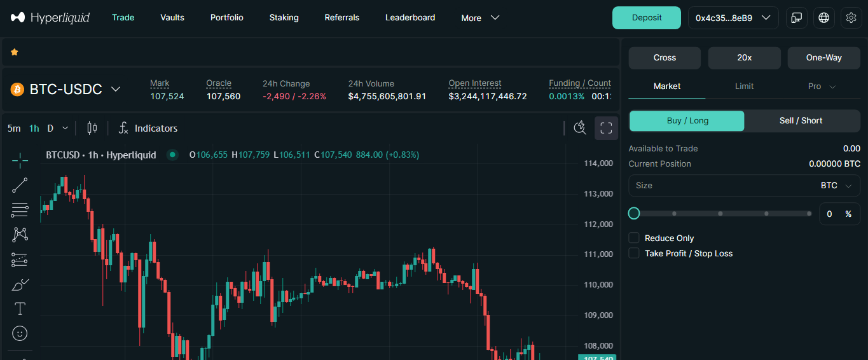Viewport: 868px width, 360px height.
Task: Switch to the Limit order tab
Action: [x=744, y=86]
